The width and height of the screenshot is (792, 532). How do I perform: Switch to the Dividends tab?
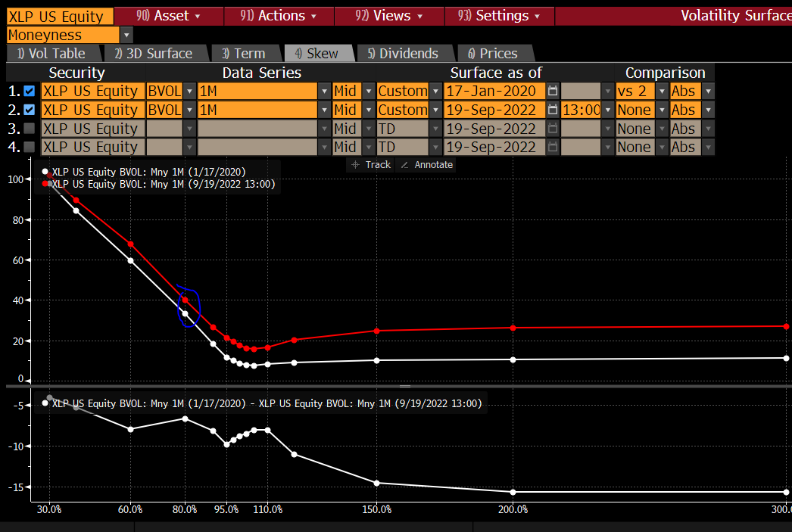click(x=404, y=54)
